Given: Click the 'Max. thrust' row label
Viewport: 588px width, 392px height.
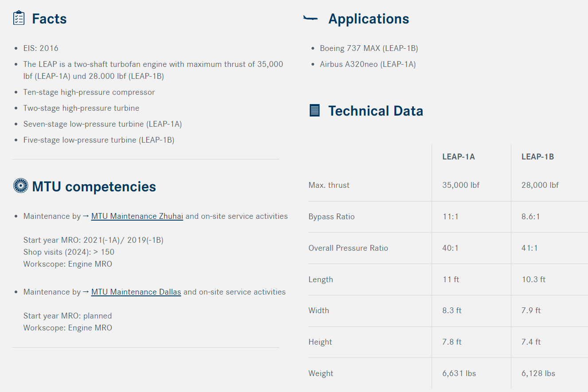Looking at the screenshot, I should [329, 185].
